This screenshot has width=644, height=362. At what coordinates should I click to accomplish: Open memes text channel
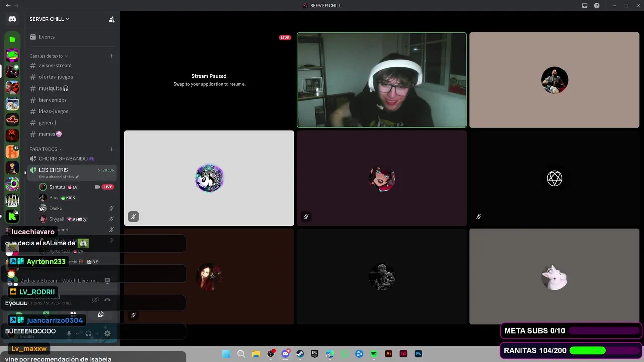[x=71, y=134]
